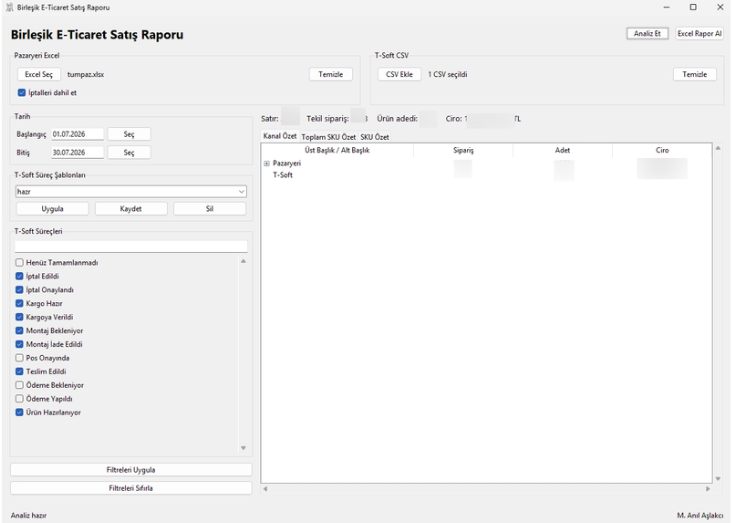Uncheck İptal Onaylandı option

19,290
